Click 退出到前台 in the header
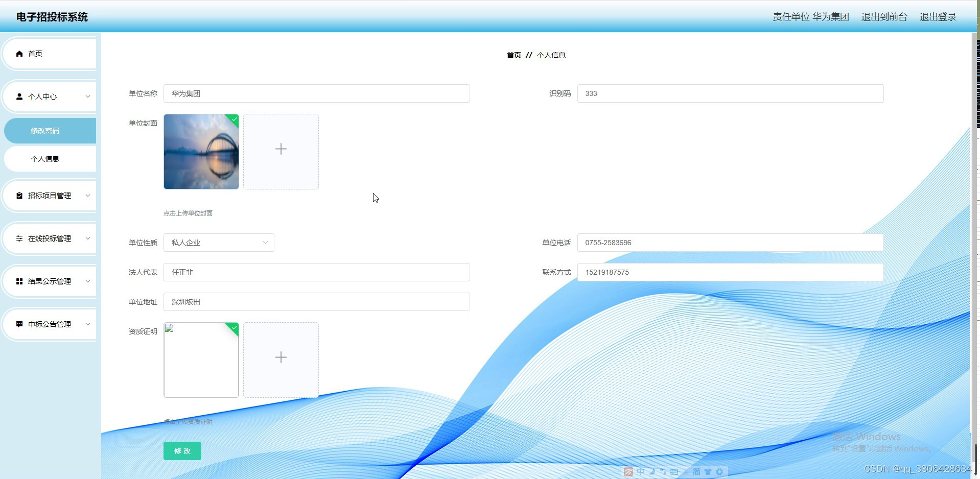This screenshot has width=980, height=479. coord(884,17)
